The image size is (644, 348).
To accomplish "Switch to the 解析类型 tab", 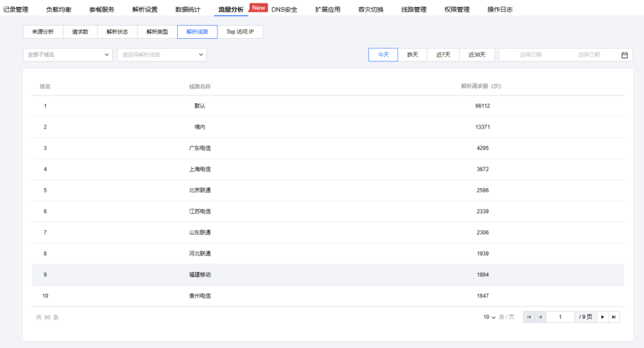I will click(157, 32).
